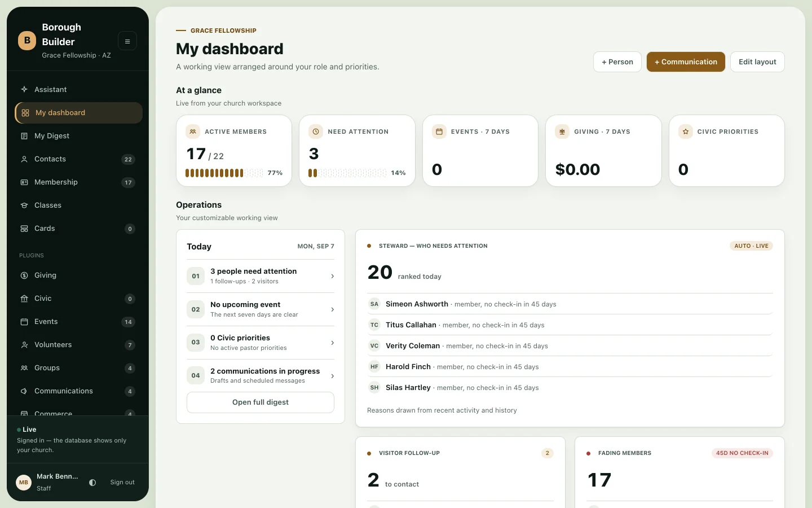Select Harold Finch's row

pos(570,367)
